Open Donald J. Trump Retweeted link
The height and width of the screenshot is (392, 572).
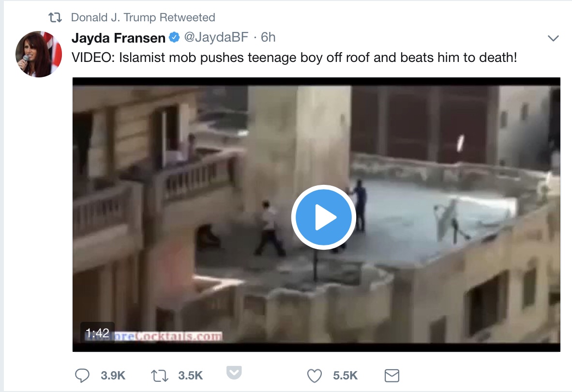143,17
